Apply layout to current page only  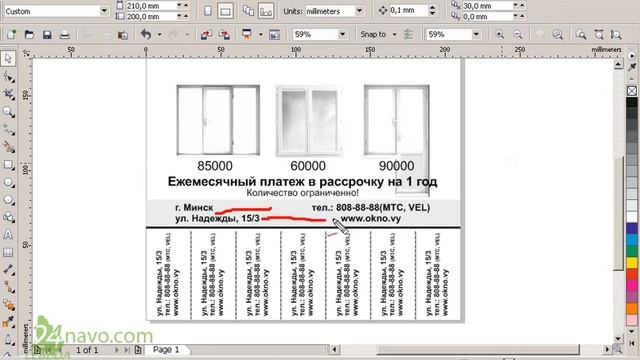266,11
